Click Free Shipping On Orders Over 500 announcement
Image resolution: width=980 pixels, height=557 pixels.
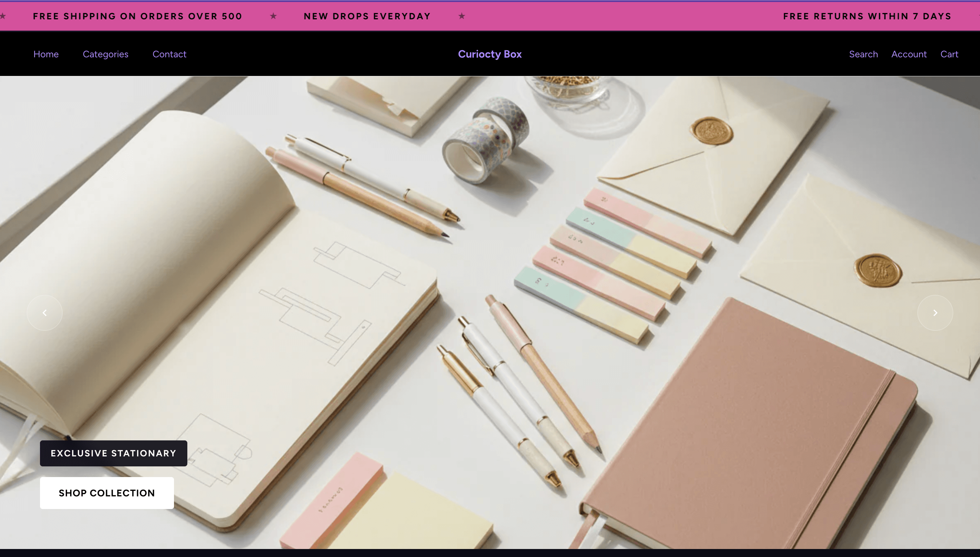point(138,16)
